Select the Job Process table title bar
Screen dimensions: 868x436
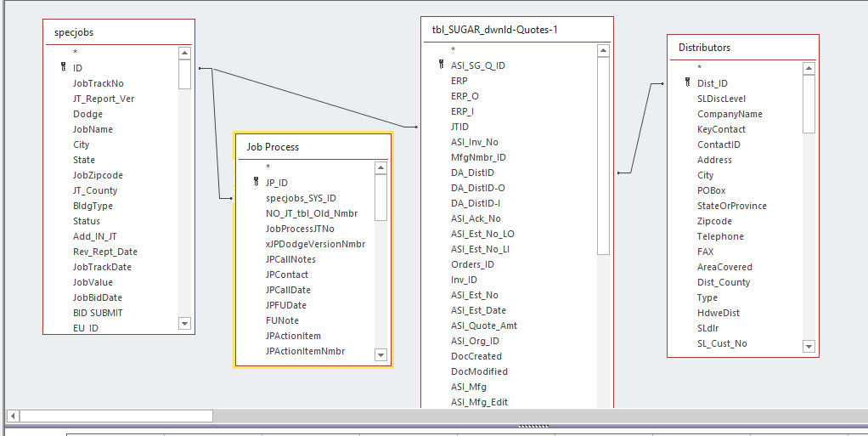coord(313,147)
